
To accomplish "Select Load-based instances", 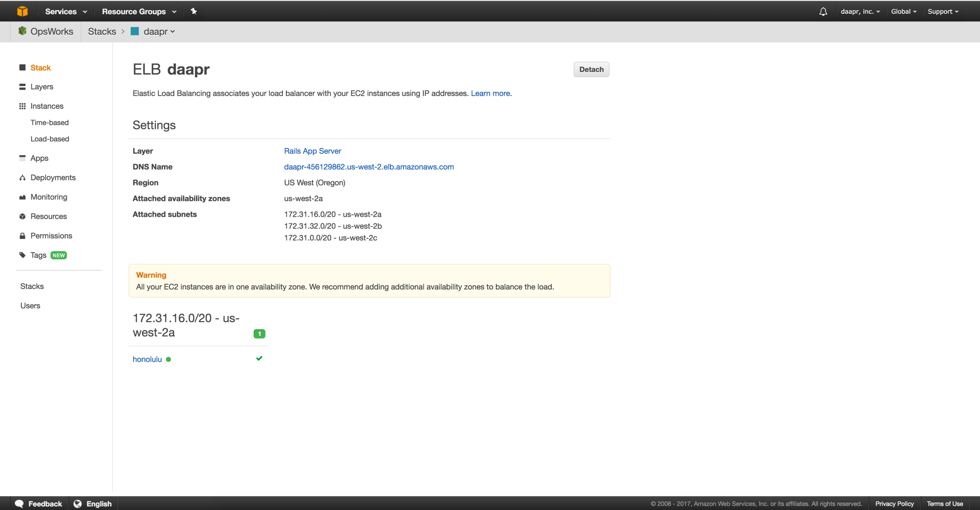I will click(50, 139).
